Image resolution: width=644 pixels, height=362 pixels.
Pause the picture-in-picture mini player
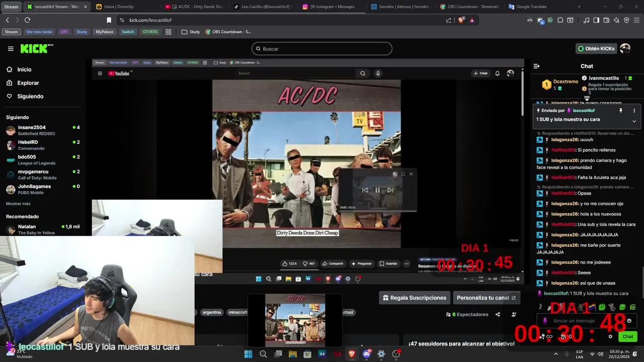(x=377, y=190)
